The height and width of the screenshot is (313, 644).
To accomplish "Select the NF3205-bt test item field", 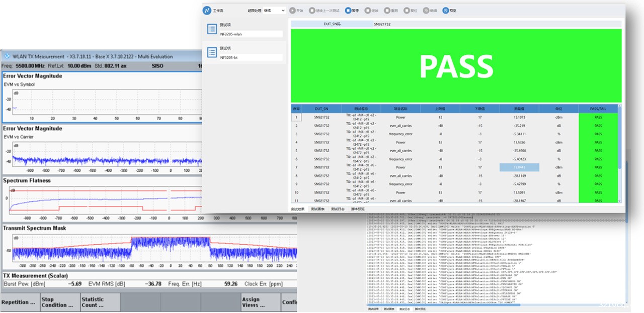I will [x=251, y=57].
